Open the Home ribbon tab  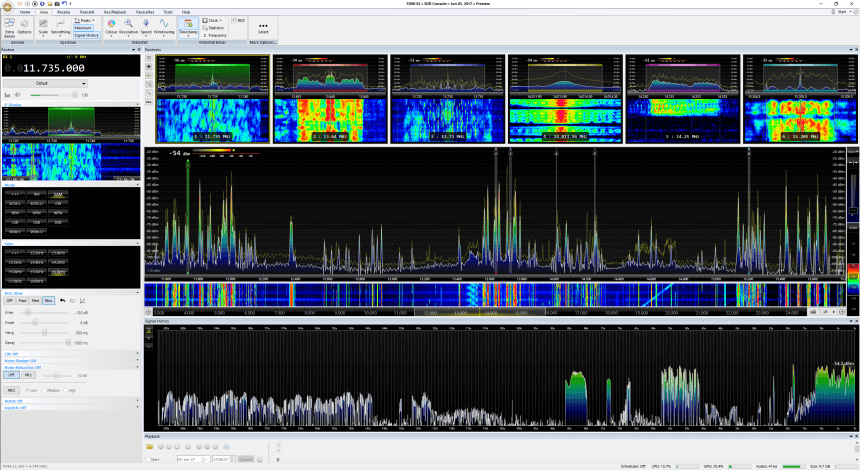click(x=25, y=12)
